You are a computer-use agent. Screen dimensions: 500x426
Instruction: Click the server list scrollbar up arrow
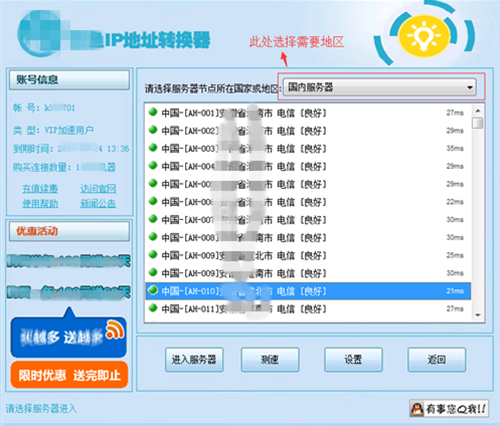coord(478,111)
